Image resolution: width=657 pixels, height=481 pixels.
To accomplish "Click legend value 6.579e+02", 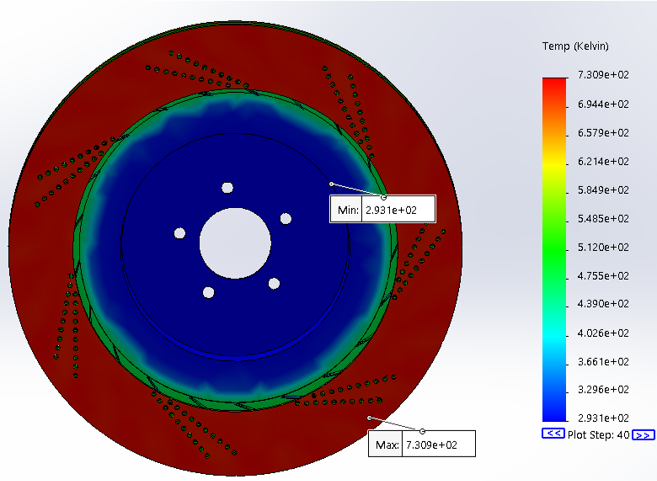I will click(x=603, y=132).
